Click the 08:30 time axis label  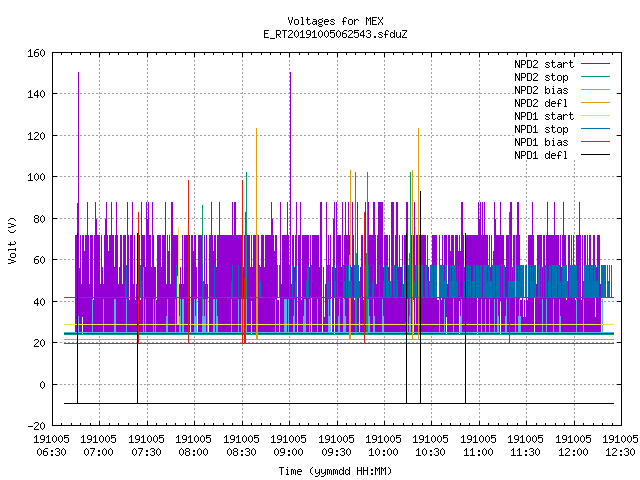241,452
